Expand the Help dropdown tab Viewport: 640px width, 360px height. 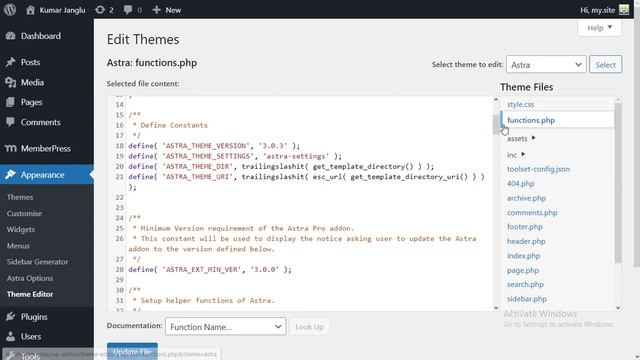coord(600,28)
